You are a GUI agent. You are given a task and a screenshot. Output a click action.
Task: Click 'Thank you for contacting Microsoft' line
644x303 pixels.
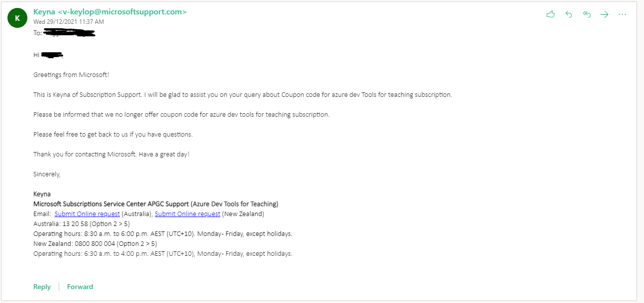tap(111, 154)
